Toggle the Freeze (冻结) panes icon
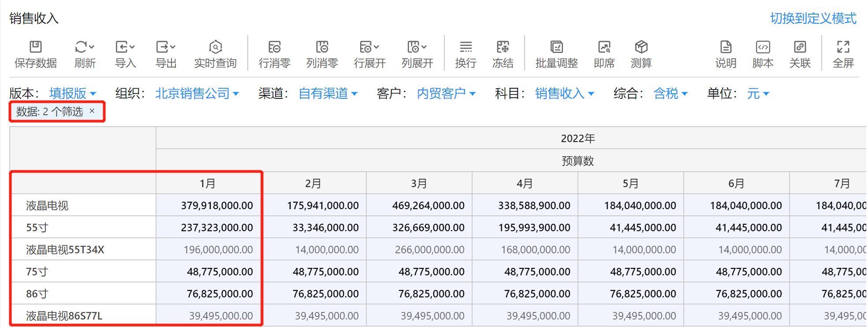The width and height of the screenshot is (868, 327). pos(503,47)
